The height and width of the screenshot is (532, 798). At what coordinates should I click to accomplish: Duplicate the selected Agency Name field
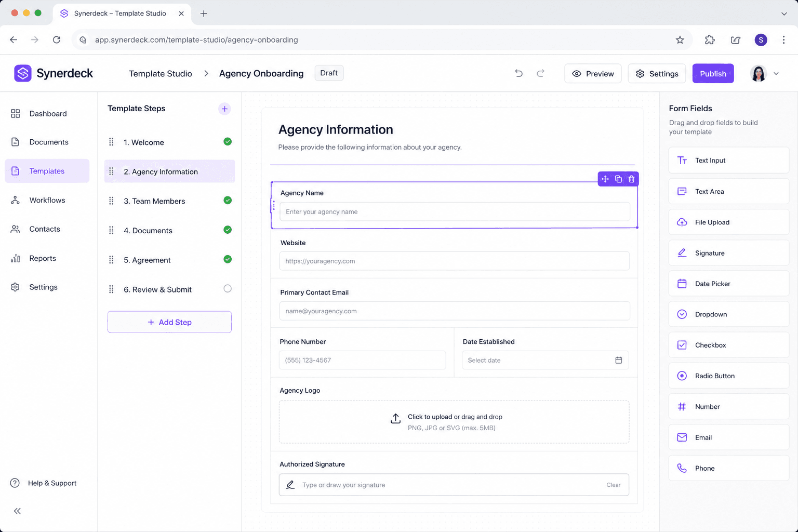point(618,179)
